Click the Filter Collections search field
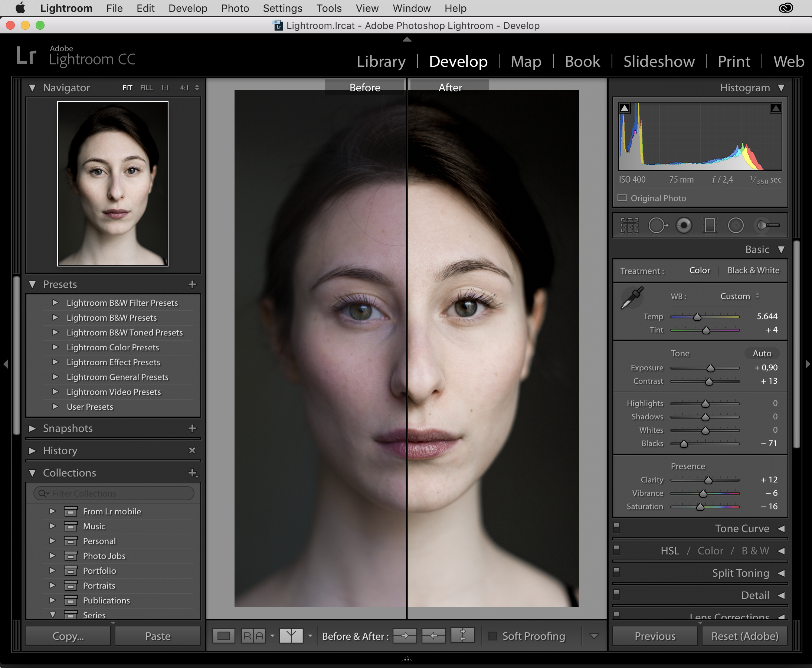812x668 pixels. point(113,493)
